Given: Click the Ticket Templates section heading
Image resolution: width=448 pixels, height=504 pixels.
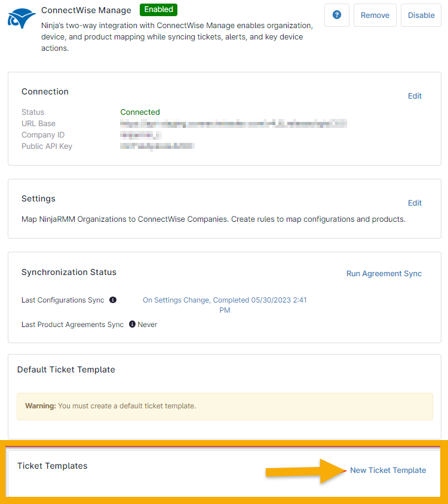Looking at the screenshot, I should point(53,466).
